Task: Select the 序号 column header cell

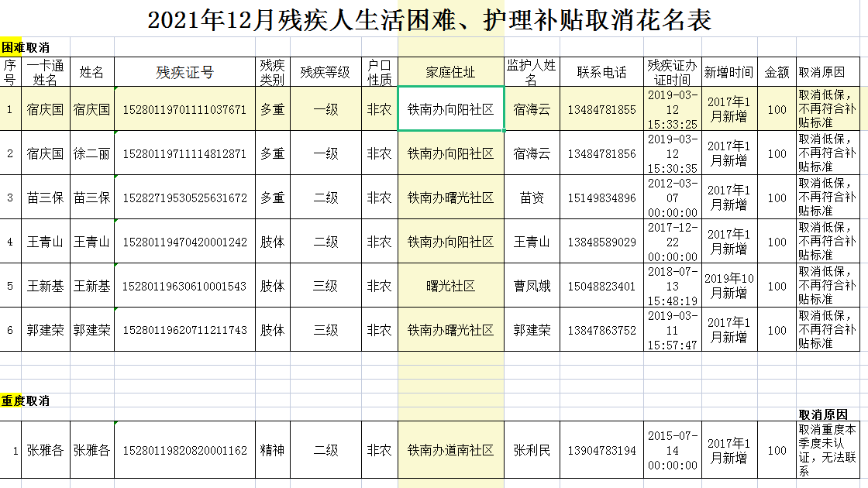Action: (10, 72)
